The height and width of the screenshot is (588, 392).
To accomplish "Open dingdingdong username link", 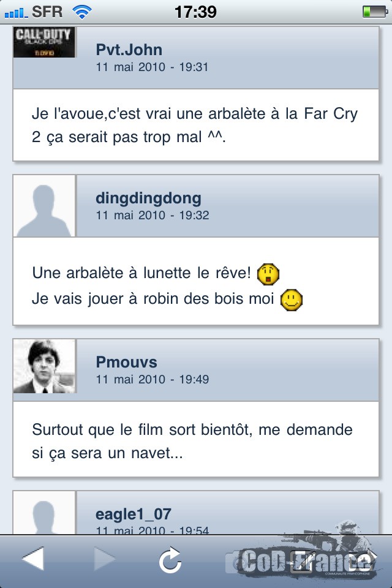I will (x=149, y=198).
